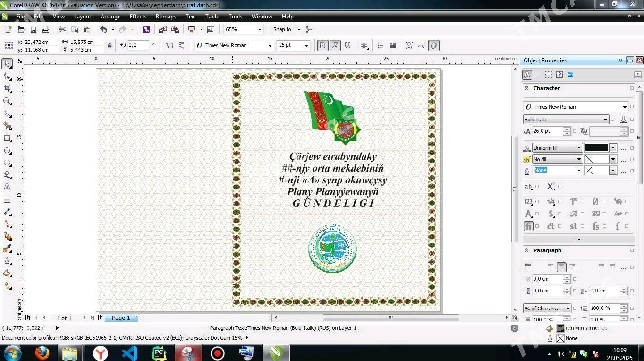Click the Open folder icon

point(21,29)
